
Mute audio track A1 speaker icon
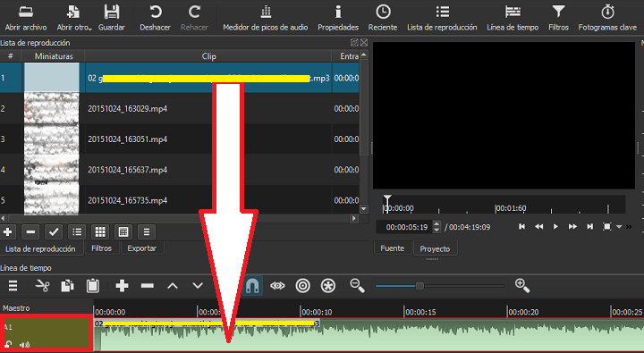coord(25,345)
